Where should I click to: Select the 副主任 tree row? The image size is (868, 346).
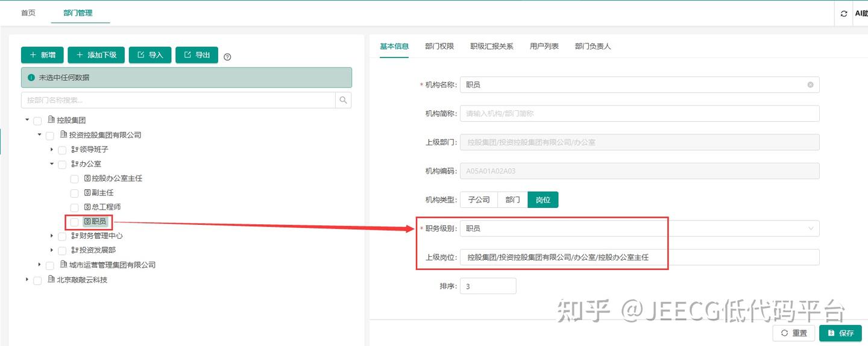click(x=99, y=193)
